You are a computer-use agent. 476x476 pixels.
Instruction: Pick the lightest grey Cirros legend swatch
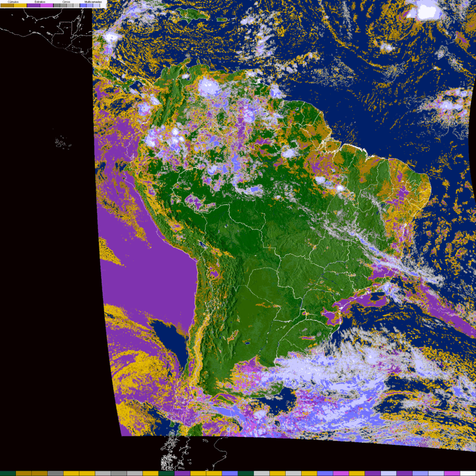pos(76,5)
